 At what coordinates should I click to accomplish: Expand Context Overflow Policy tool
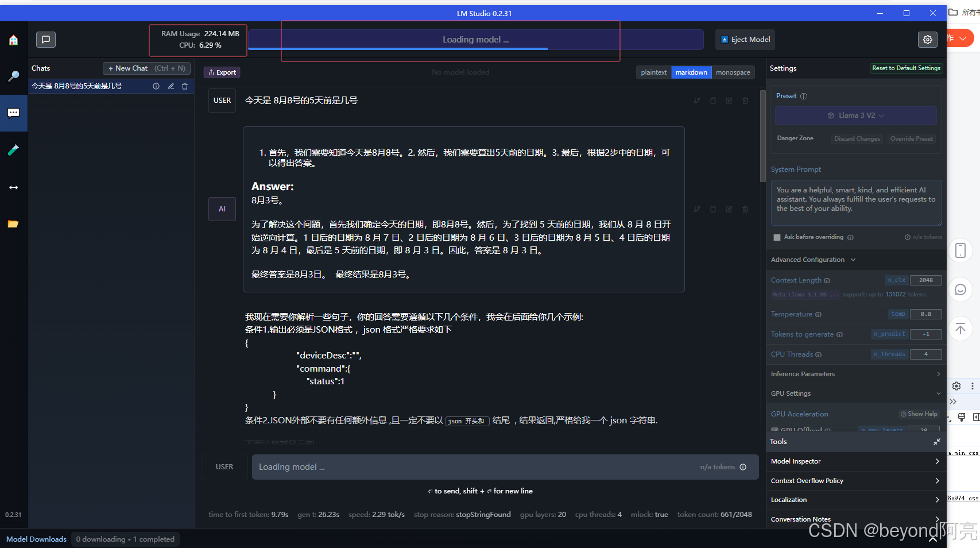[855, 481]
